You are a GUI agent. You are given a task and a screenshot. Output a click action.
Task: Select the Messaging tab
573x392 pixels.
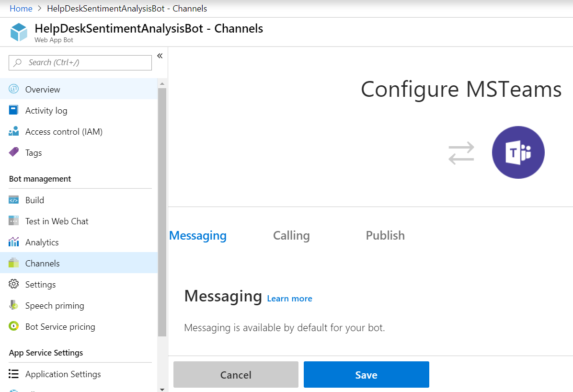click(x=198, y=235)
